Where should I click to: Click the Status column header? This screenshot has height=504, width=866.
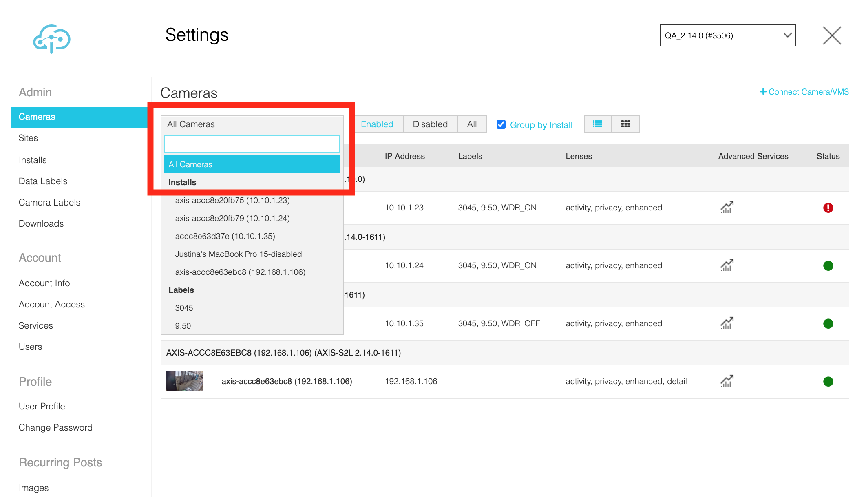coord(828,156)
